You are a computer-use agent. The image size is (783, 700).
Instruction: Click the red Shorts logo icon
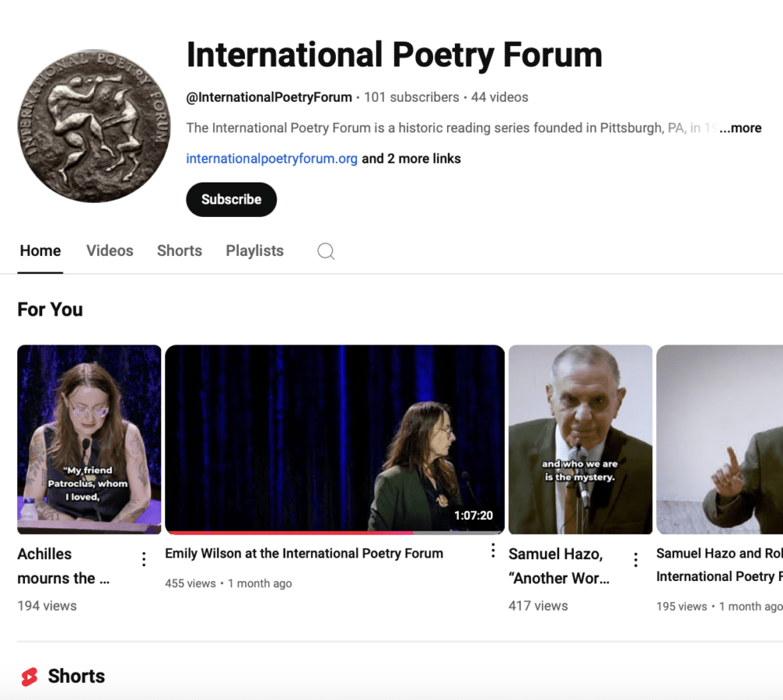coord(30,677)
